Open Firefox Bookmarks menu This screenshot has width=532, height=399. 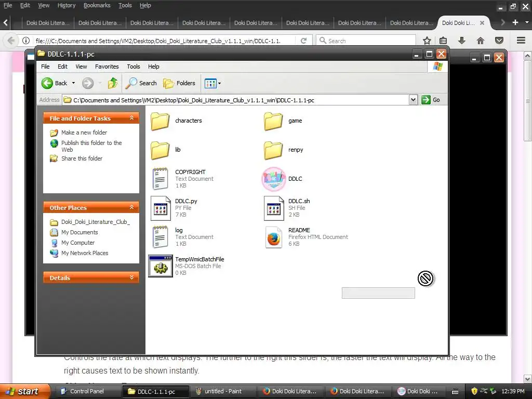[97, 5]
